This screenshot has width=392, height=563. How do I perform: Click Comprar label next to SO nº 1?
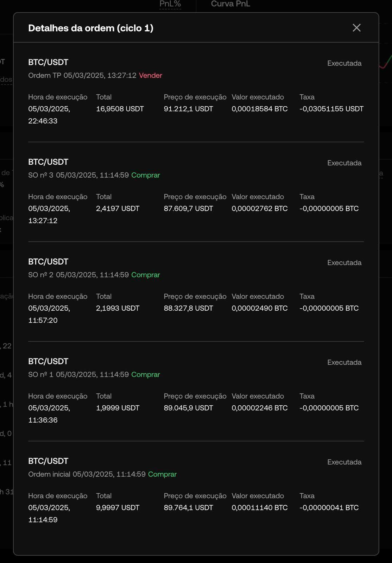point(146,374)
